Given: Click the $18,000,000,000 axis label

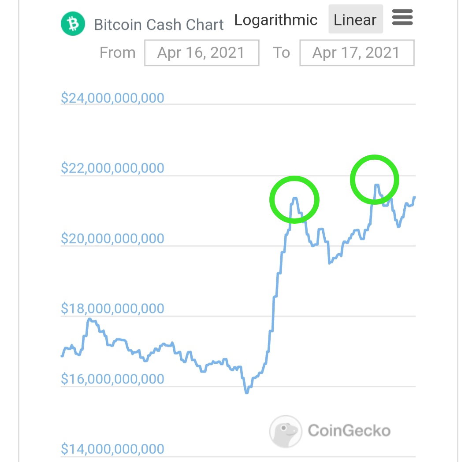Looking at the screenshot, I should [113, 308].
